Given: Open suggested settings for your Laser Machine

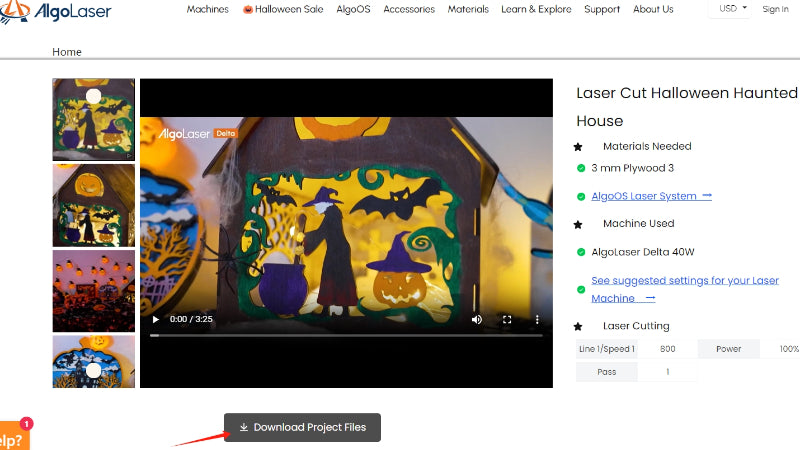Looking at the screenshot, I should click(x=684, y=281).
